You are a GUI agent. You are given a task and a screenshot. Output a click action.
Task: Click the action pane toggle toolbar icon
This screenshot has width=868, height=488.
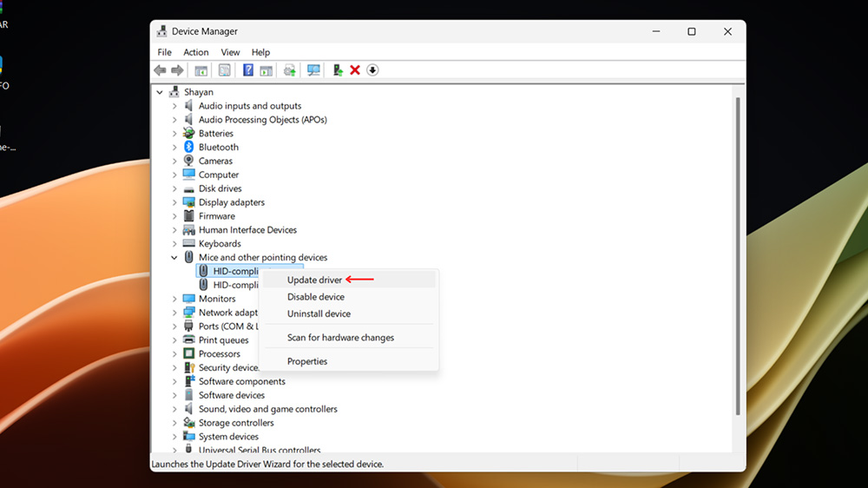266,70
